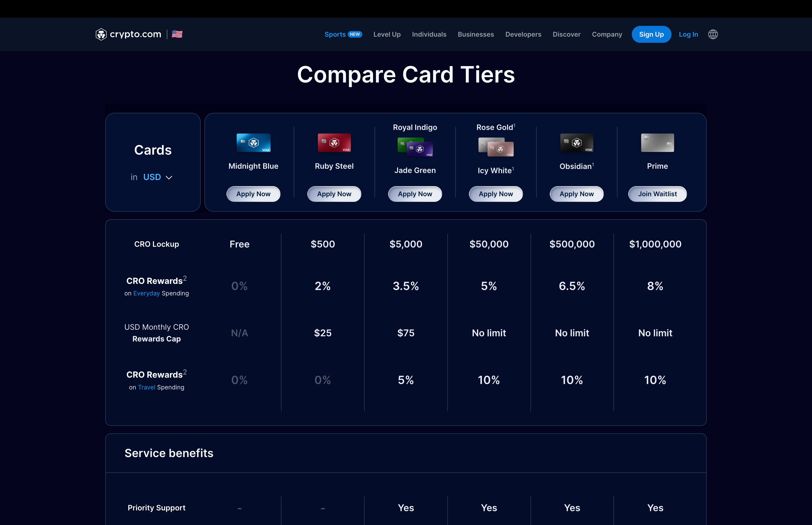Apply Now for Ruby Steel card
812x525 pixels.
(334, 194)
